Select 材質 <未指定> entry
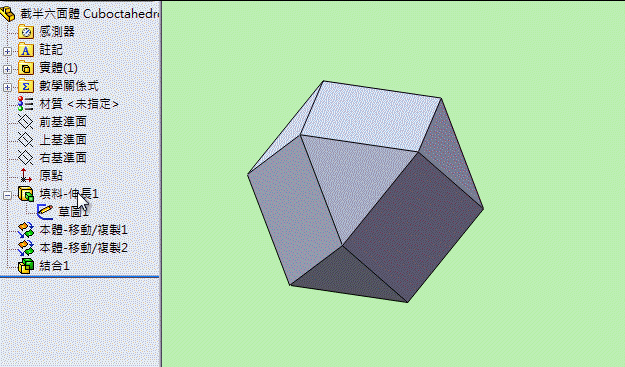This screenshot has height=367, width=625. point(79,104)
